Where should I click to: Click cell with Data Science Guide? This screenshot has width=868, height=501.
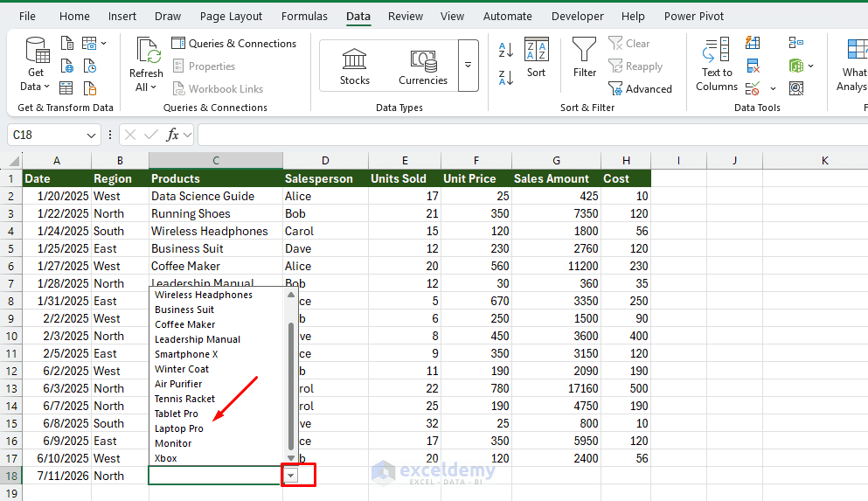216,196
